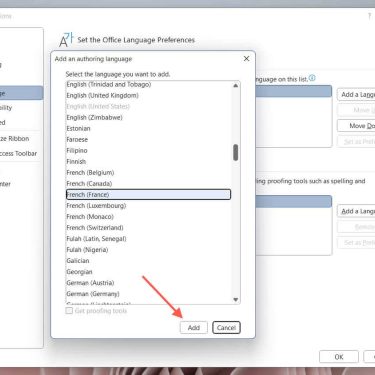This screenshot has height=375, width=375.
Task: Click the language list scroll down arrow
Action: pos(236,299)
